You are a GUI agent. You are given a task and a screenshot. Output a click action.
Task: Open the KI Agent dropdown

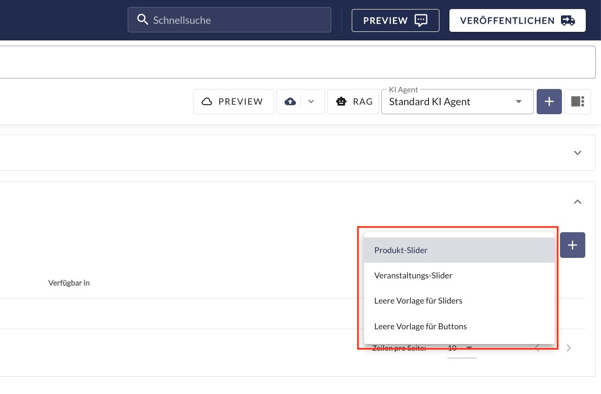coord(457,102)
